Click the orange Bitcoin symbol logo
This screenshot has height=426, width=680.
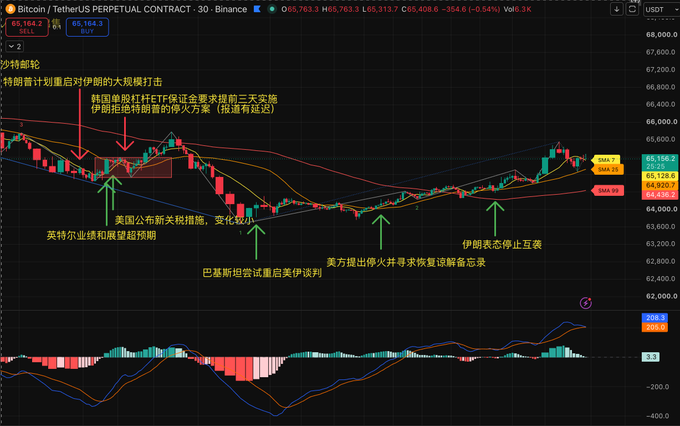point(10,9)
